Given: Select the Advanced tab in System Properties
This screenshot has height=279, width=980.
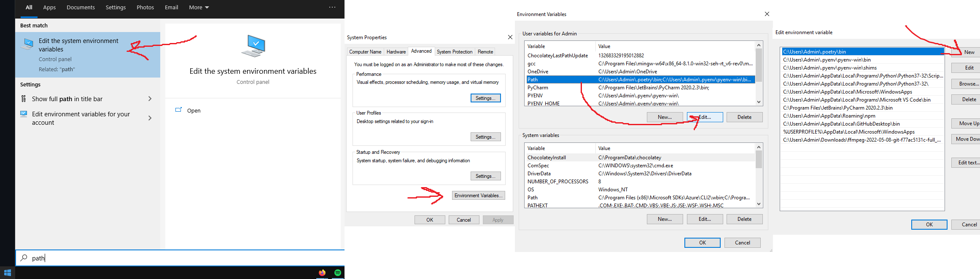Looking at the screenshot, I should pos(421,51).
